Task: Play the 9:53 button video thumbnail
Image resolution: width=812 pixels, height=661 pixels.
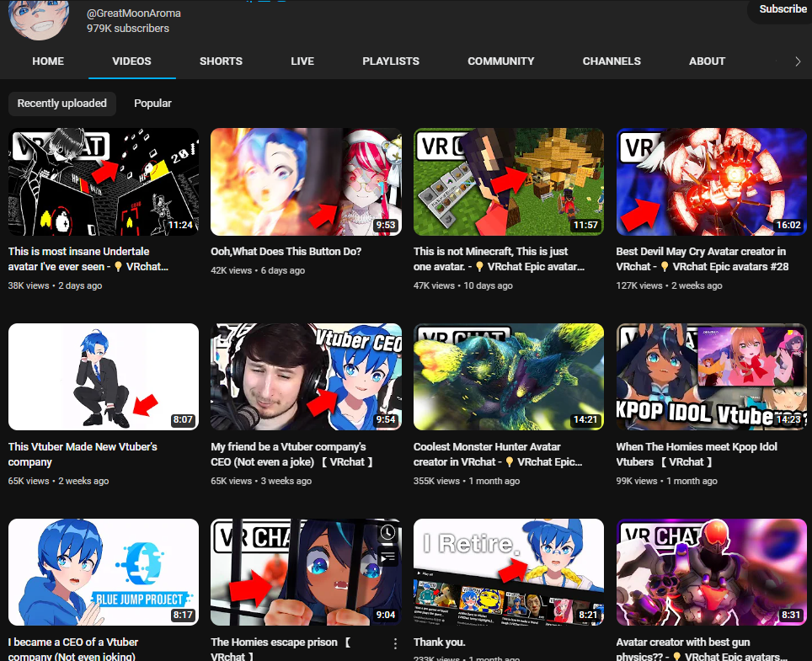Action: (x=306, y=182)
